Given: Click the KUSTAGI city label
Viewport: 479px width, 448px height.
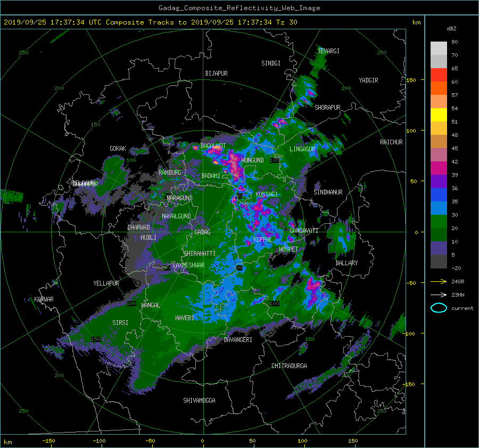Looking at the screenshot, I should (x=267, y=194).
